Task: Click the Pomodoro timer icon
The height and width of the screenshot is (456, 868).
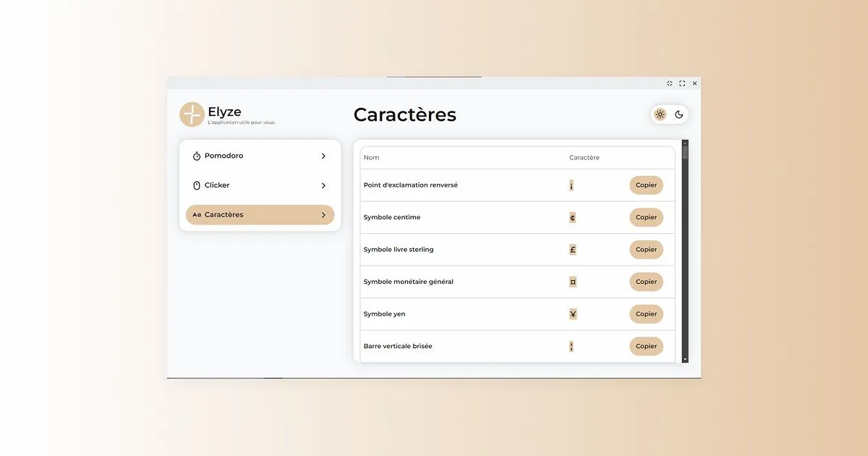Action: pos(197,156)
